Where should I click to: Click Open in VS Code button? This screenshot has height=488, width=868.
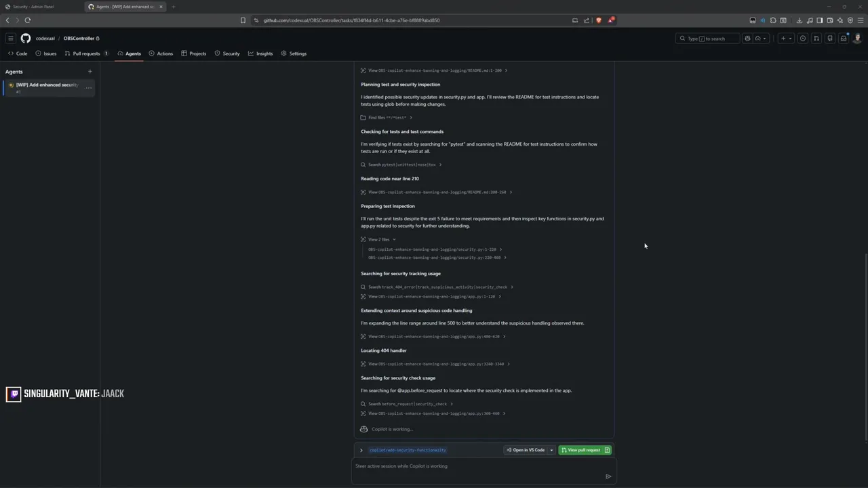tap(526, 450)
